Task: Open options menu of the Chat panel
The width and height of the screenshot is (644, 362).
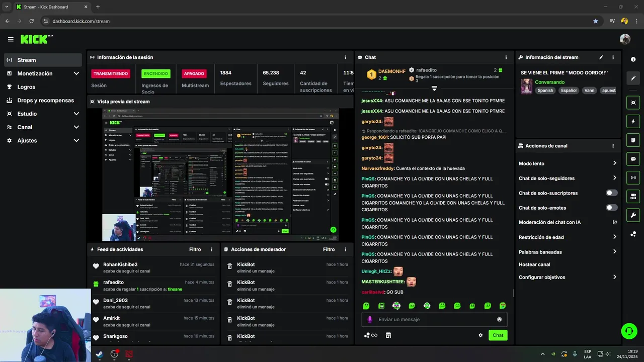Action: [x=506, y=57]
